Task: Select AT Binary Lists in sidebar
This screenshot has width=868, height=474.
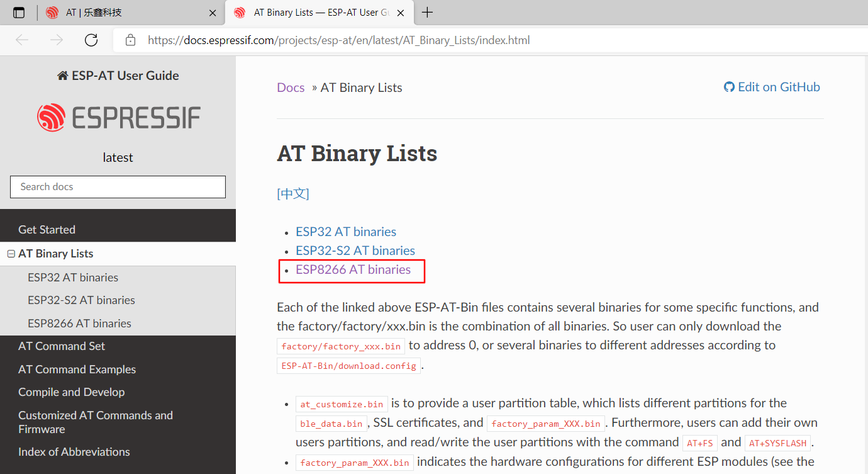Action: tap(56, 254)
